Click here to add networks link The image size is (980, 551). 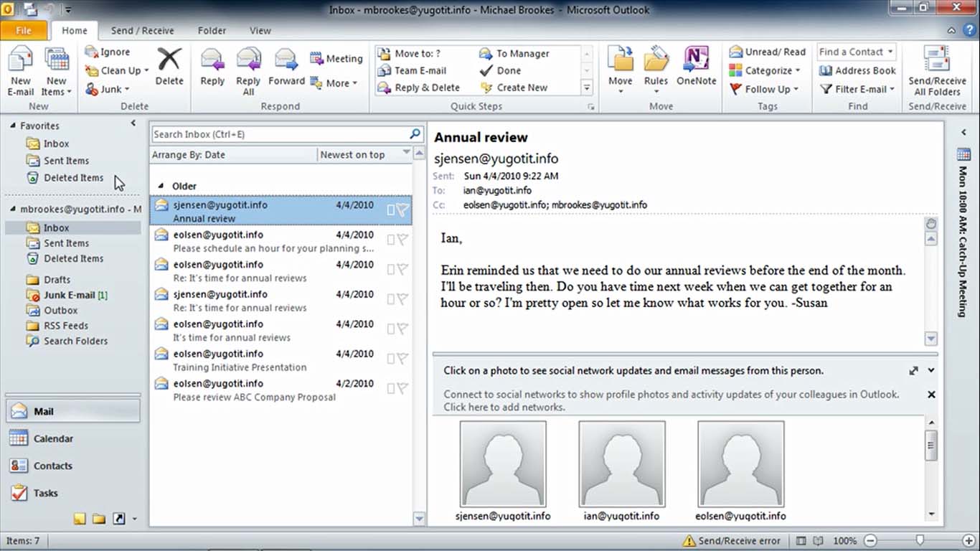(504, 407)
